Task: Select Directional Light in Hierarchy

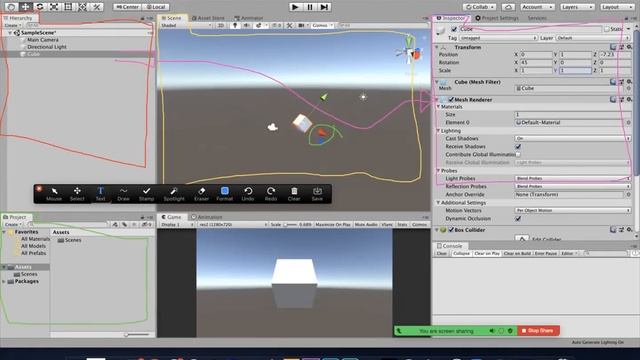Action: [47, 47]
